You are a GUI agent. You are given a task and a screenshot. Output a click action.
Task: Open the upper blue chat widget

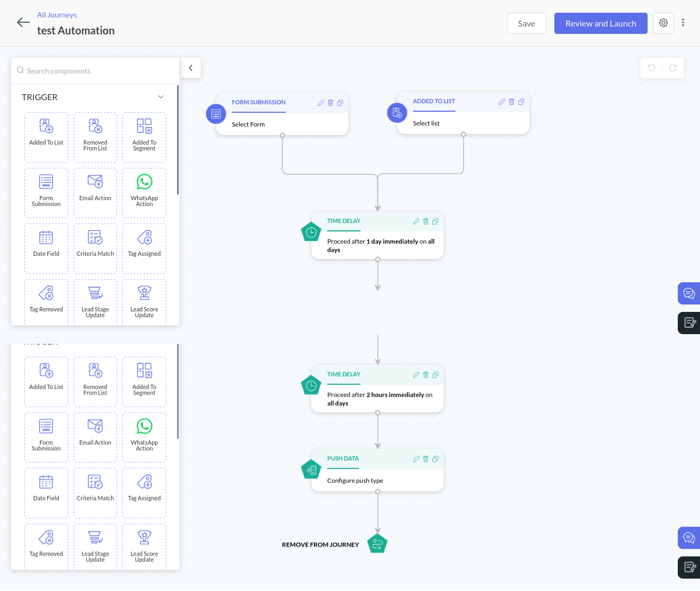(689, 293)
